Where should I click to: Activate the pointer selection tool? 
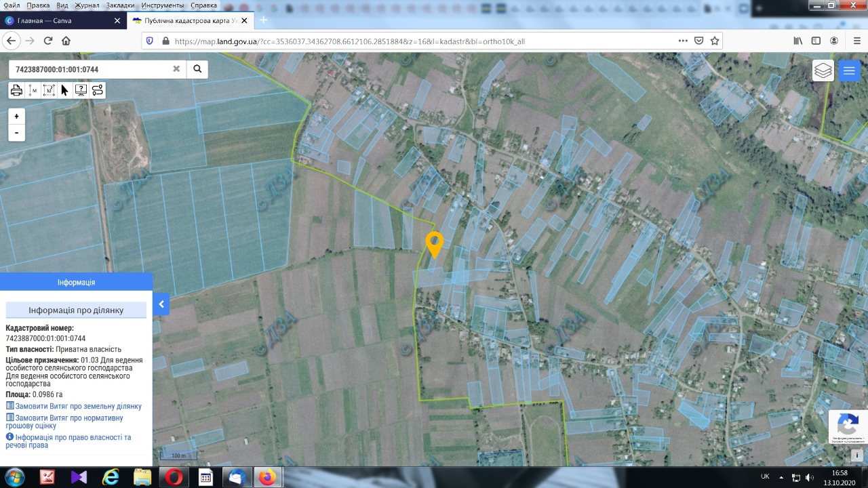point(65,90)
